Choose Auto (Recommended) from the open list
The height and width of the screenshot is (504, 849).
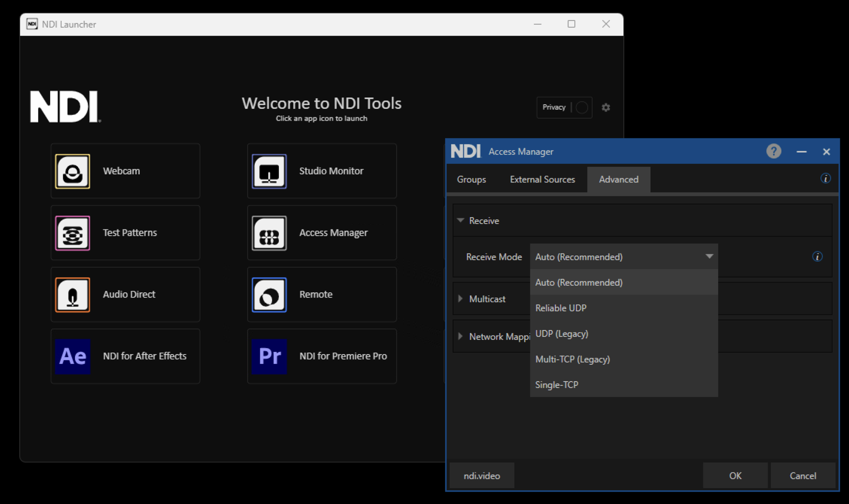[624, 282]
